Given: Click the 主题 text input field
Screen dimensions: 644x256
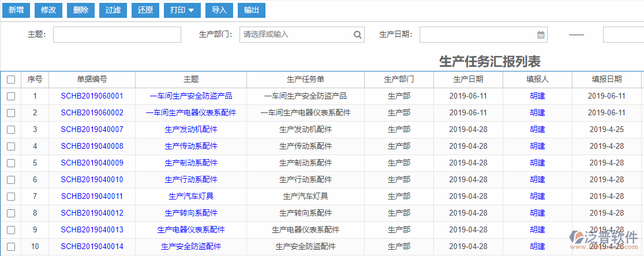Looking at the screenshot, I should [x=117, y=35].
